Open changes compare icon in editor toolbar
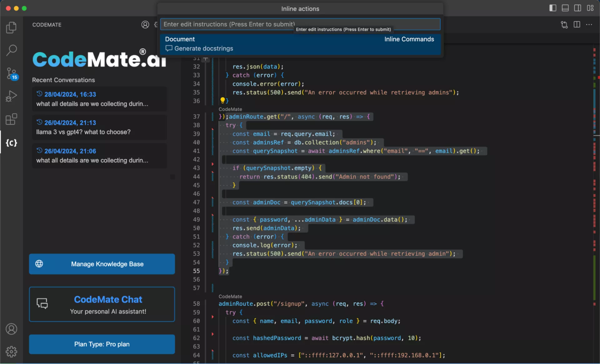600x364 pixels. coord(564,25)
